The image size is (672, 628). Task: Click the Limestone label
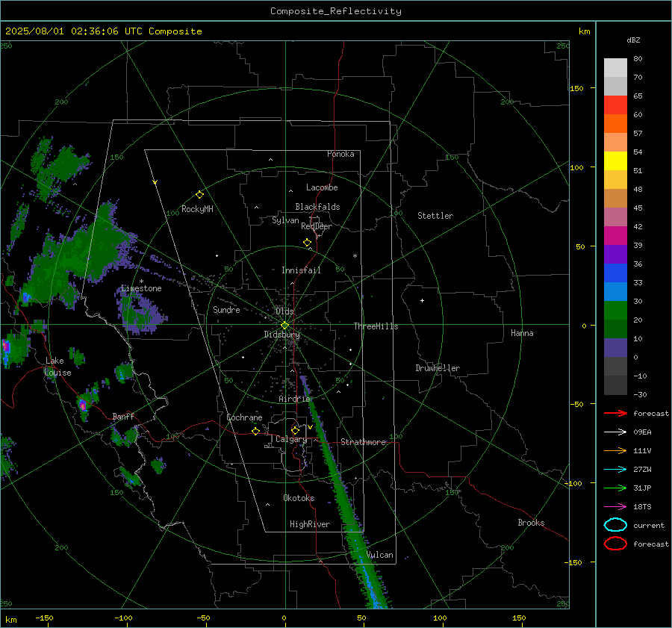(141, 289)
